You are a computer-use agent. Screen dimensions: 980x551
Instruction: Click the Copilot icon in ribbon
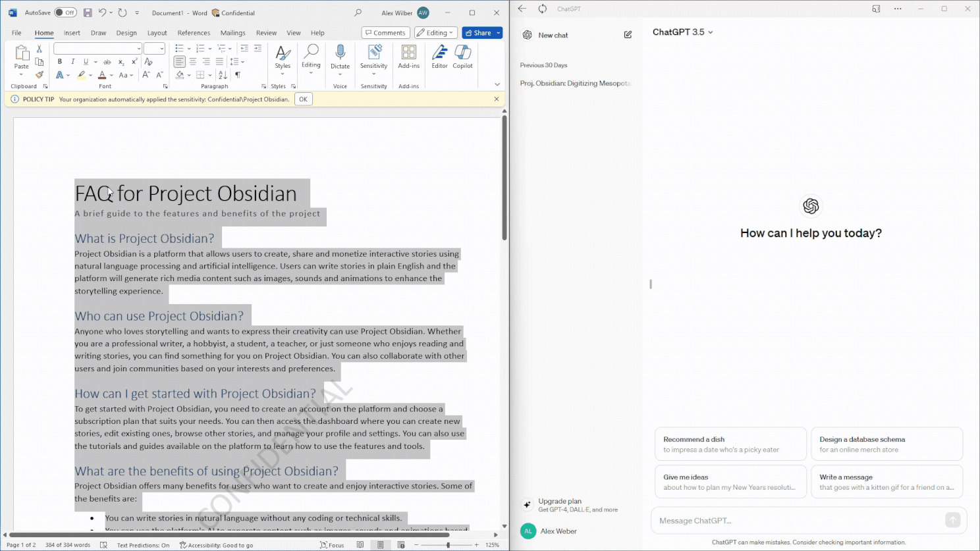462,57
